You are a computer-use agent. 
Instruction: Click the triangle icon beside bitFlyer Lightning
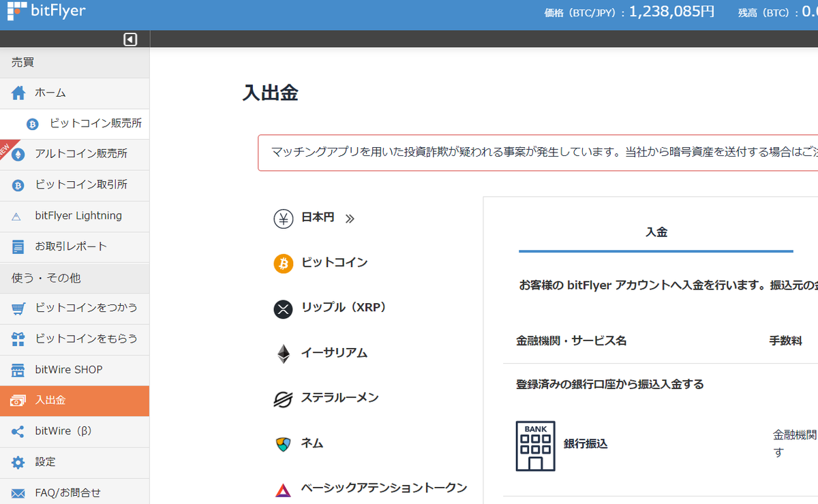[x=17, y=217]
